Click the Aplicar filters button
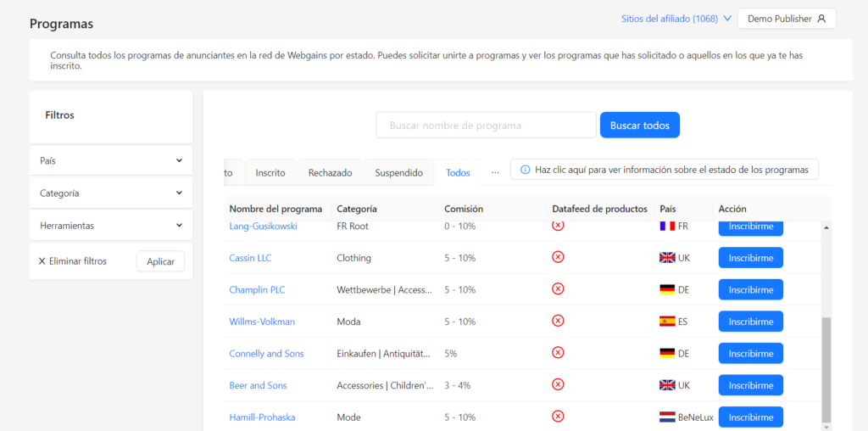Image resolution: width=868 pixels, height=431 pixels. [x=160, y=261]
